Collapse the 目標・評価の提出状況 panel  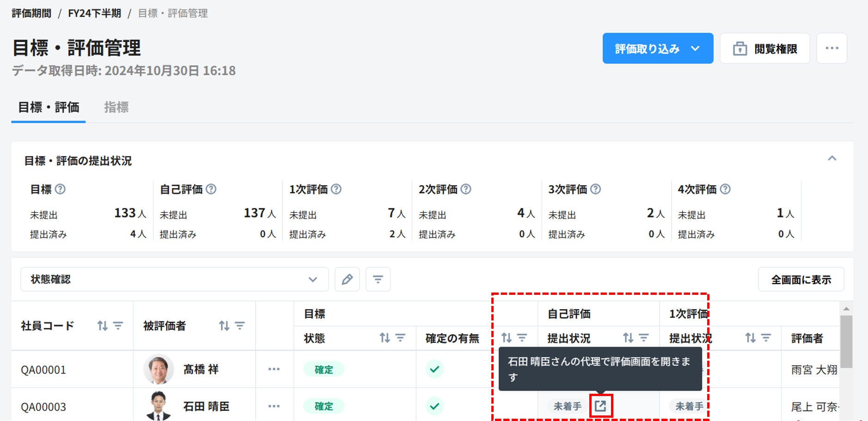click(832, 159)
